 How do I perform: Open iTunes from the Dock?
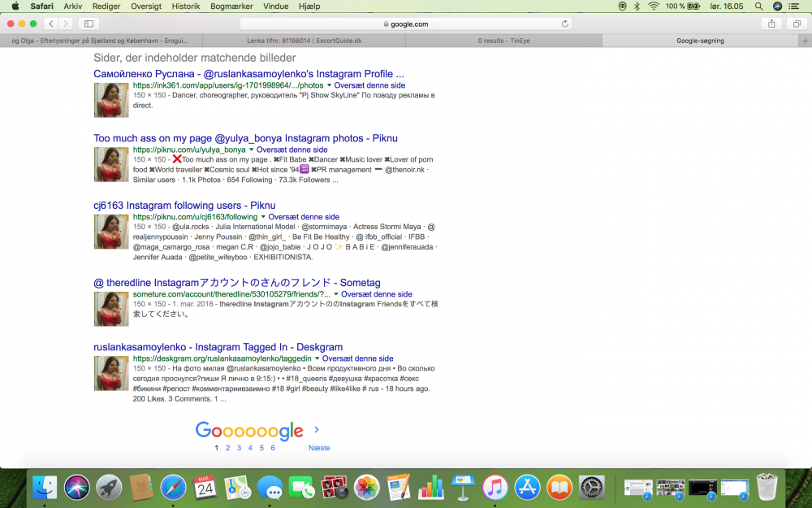point(495,488)
